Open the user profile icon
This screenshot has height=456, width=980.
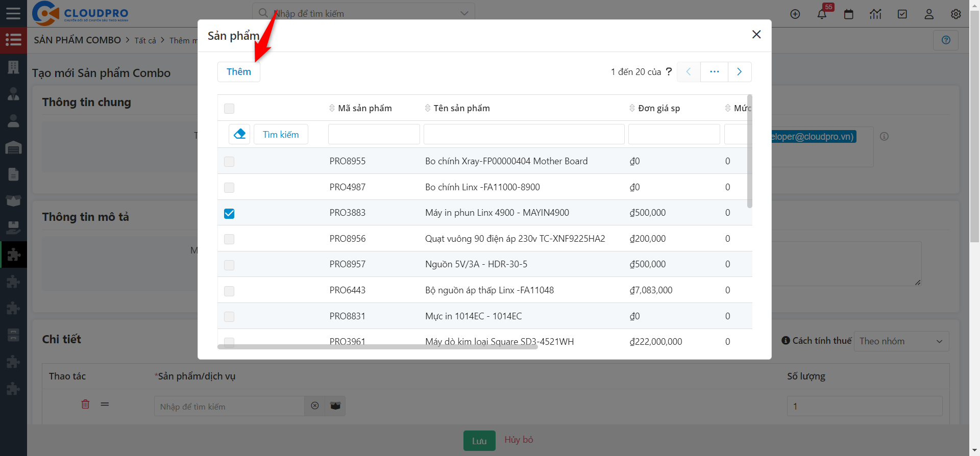(929, 14)
